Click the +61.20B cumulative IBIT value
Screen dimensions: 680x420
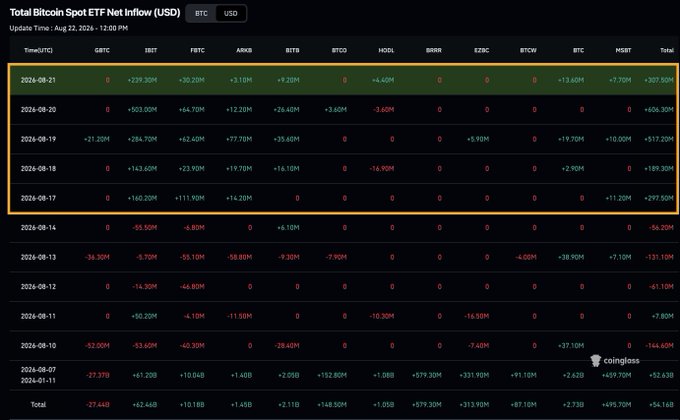pos(144,375)
